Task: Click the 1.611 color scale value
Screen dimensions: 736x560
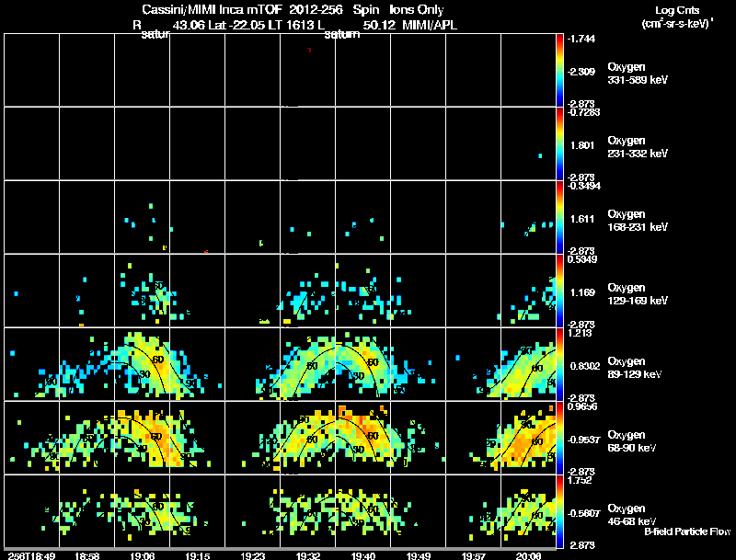Action: [x=582, y=219]
